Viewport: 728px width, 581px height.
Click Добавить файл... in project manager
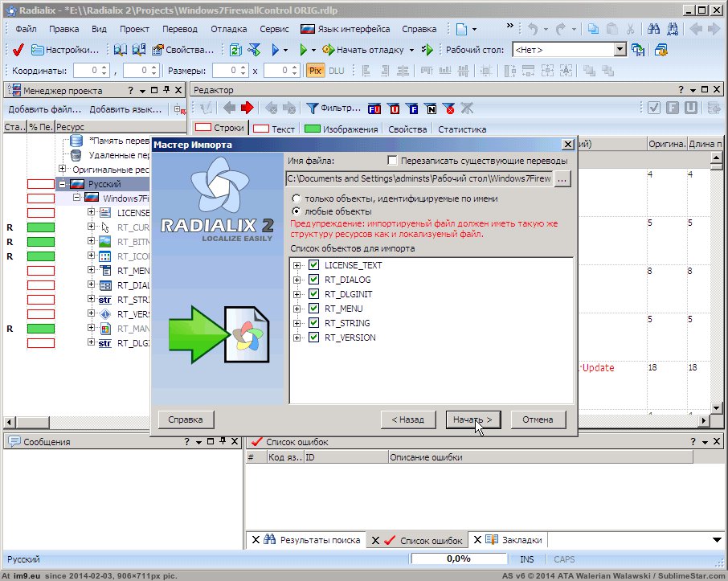[x=44, y=109]
